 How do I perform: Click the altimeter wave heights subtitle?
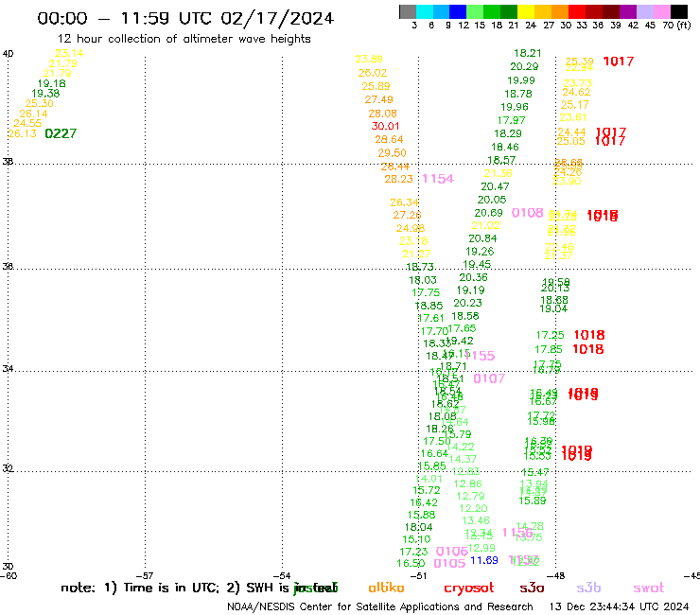pos(184,39)
